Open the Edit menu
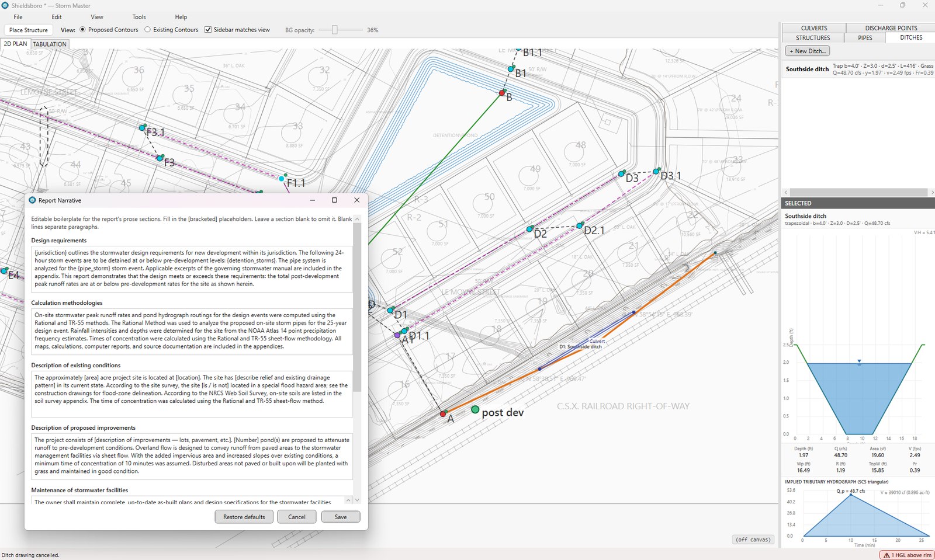 [57, 17]
